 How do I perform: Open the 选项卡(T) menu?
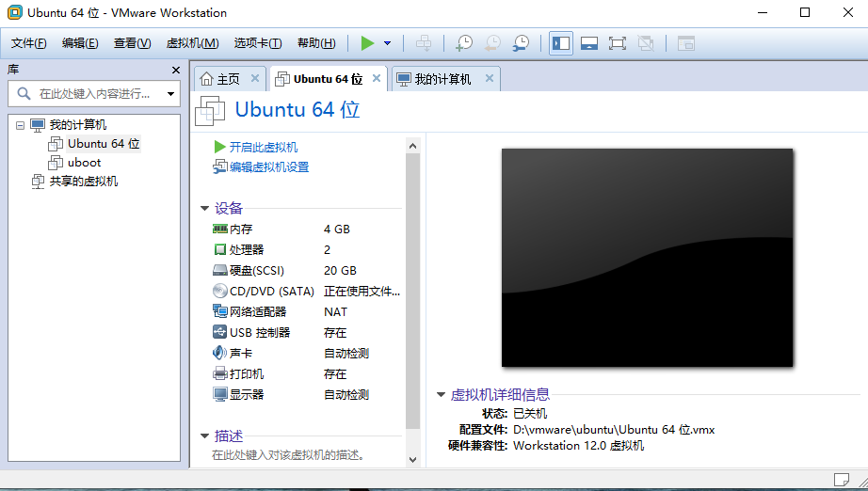point(258,43)
